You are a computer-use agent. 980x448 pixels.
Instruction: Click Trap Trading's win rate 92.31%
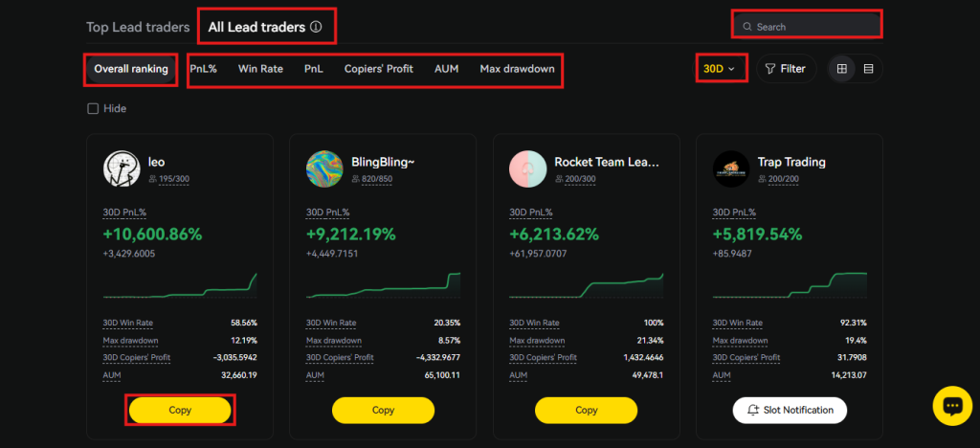tap(854, 323)
